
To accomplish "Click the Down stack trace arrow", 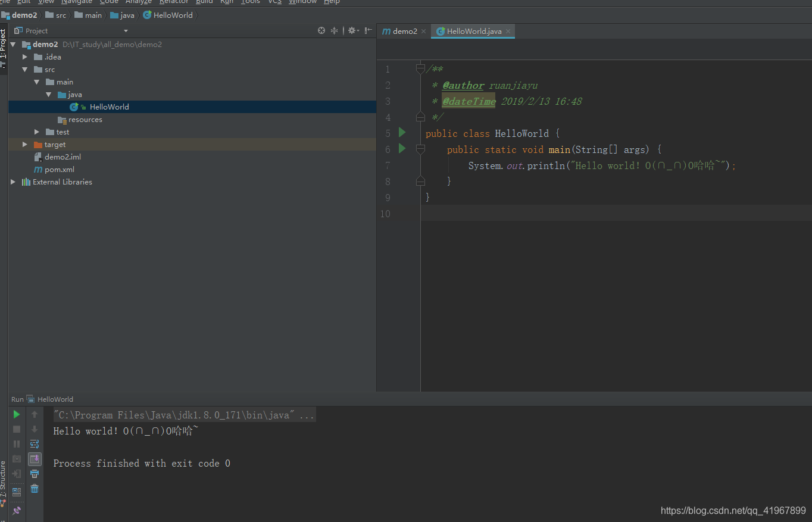I will click(35, 429).
